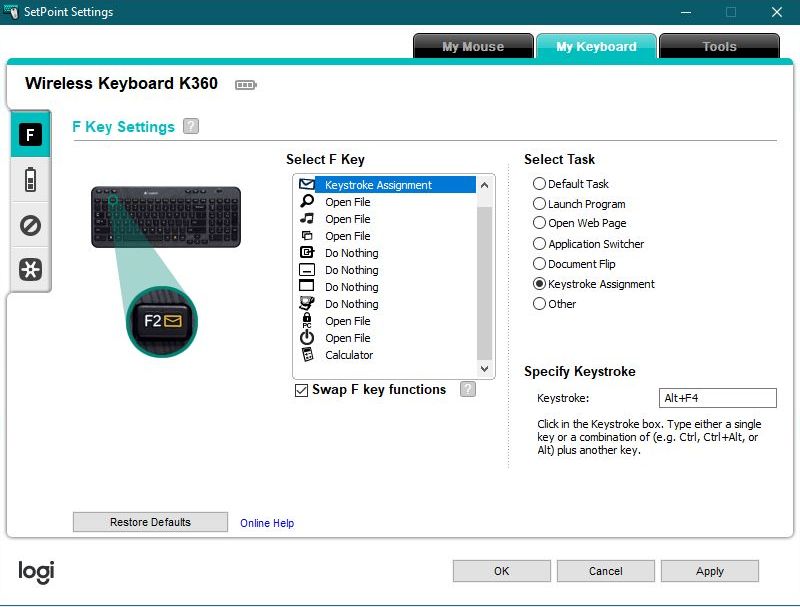Click the Restore Defaults button
Viewport: 800px width, 607px height.
(x=151, y=522)
